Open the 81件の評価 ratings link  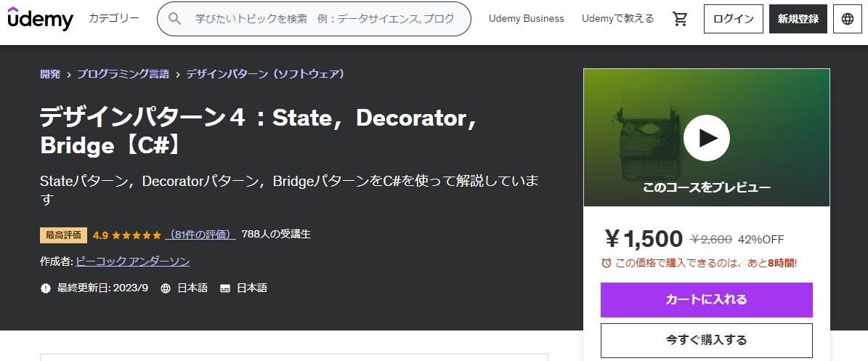click(x=200, y=234)
